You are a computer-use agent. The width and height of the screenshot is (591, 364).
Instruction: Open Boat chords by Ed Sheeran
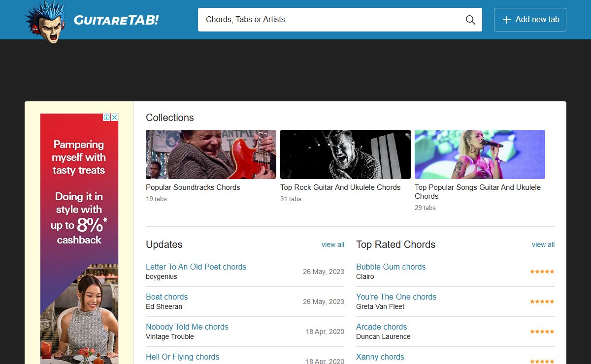166,297
